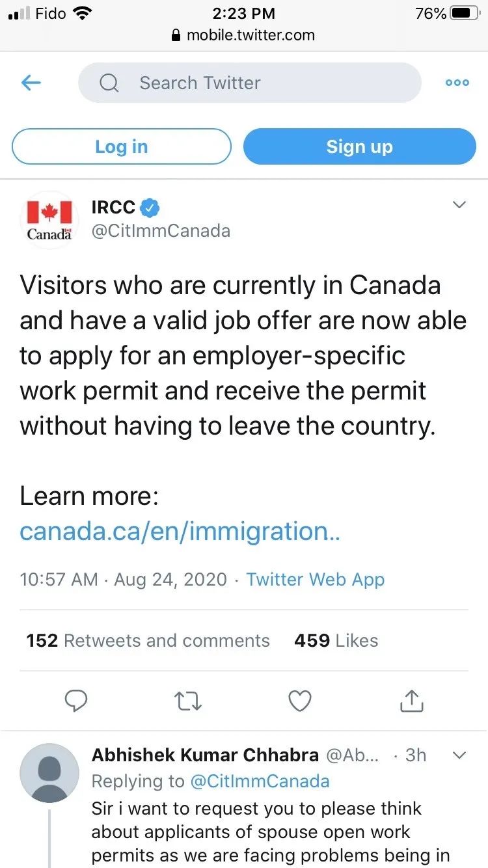The image size is (488, 868).
Task: Click the Sign up button
Action: 360,146
